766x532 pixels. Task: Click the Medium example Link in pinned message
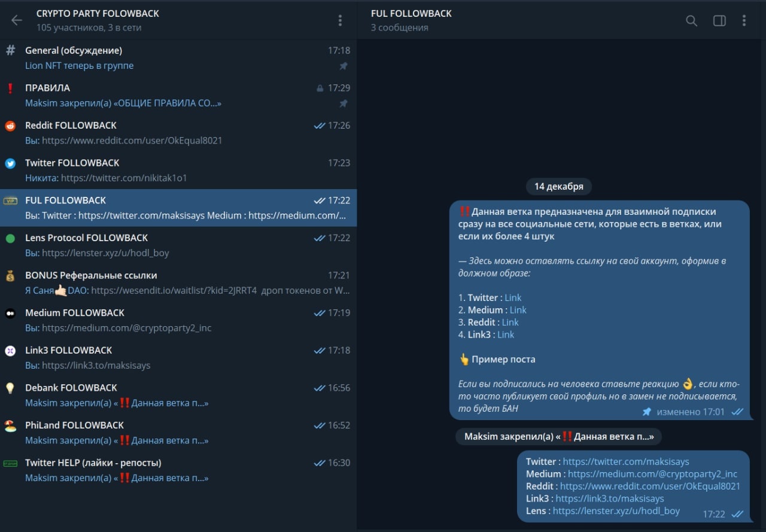point(518,310)
